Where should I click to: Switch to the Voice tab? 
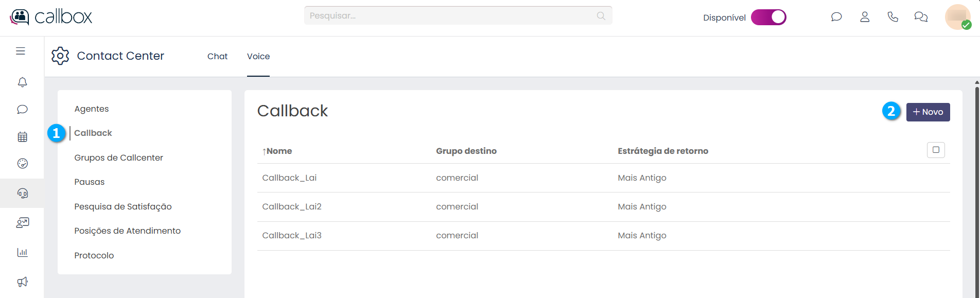(258, 57)
